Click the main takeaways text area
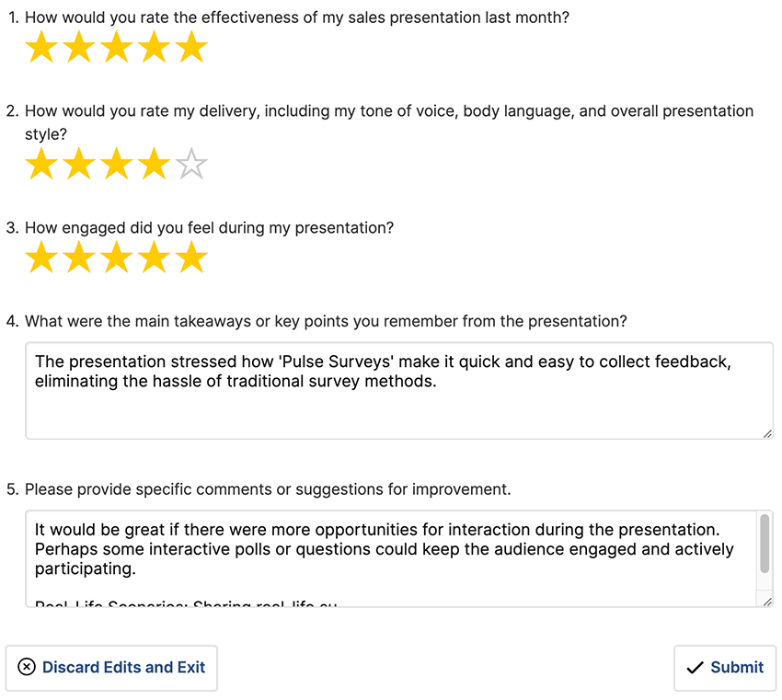 tap(399, 390)
